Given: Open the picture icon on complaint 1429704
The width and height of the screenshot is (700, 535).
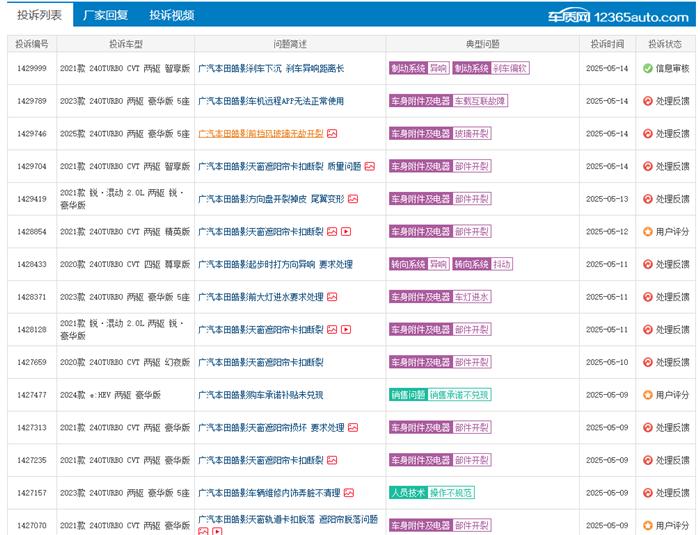Looking at the screenshot, I should pos(370,166).
